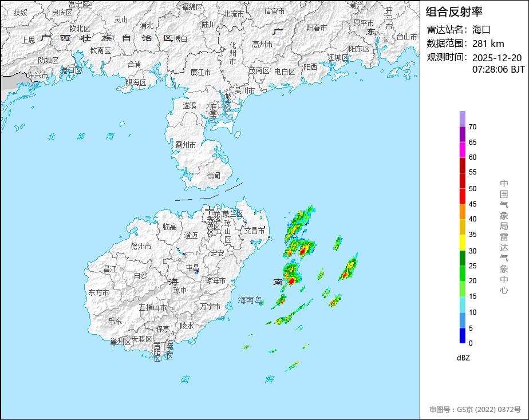The width and height of the screenshot is (529, 420).
Task: Click the 万宁市 label on Hainan
Action: (x=210, y=306)
